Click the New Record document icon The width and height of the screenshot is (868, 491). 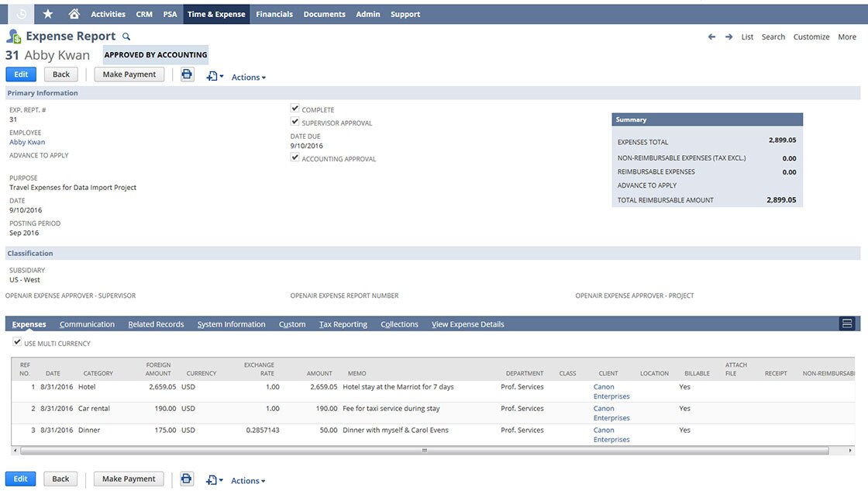210,77
